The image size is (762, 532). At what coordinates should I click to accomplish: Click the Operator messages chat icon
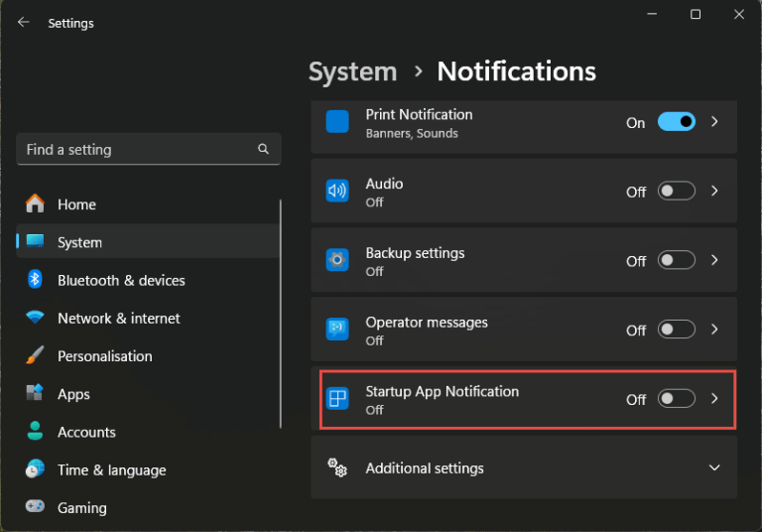click(337, 330)
